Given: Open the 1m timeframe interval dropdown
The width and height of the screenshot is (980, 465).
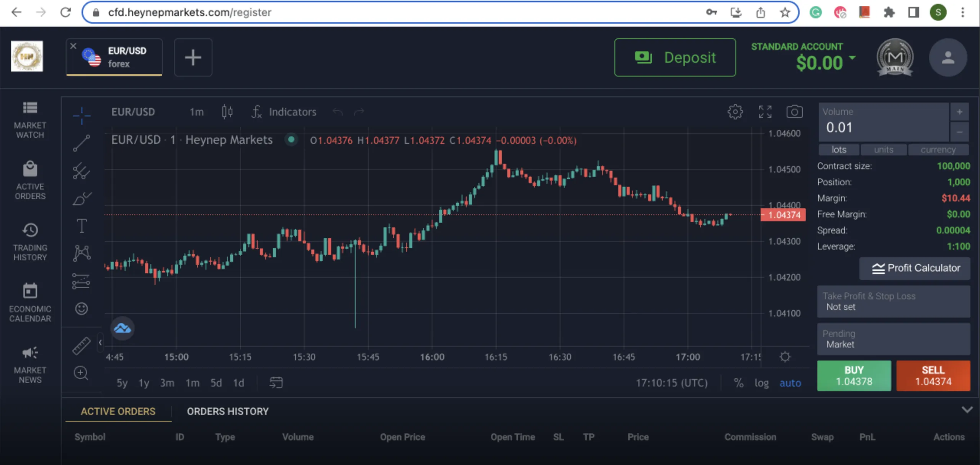Looking at the screenshot, I should 196,112.
